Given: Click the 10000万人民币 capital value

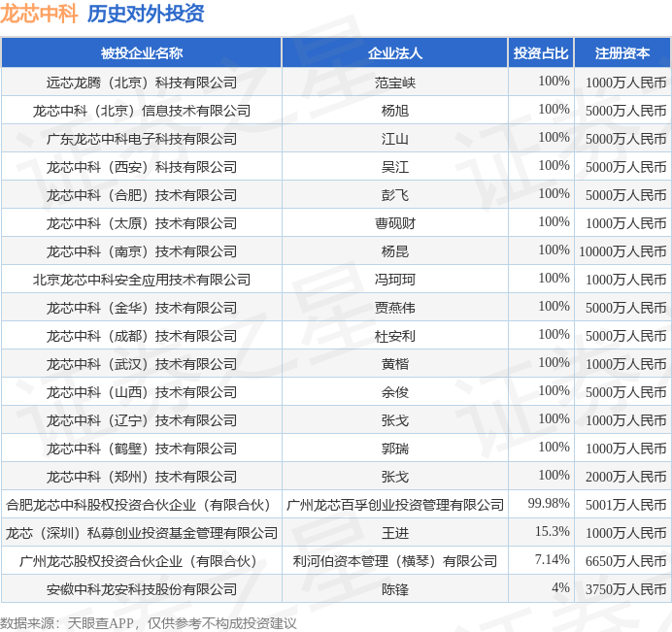Looking at the screenshot, I should click(622, 251).
